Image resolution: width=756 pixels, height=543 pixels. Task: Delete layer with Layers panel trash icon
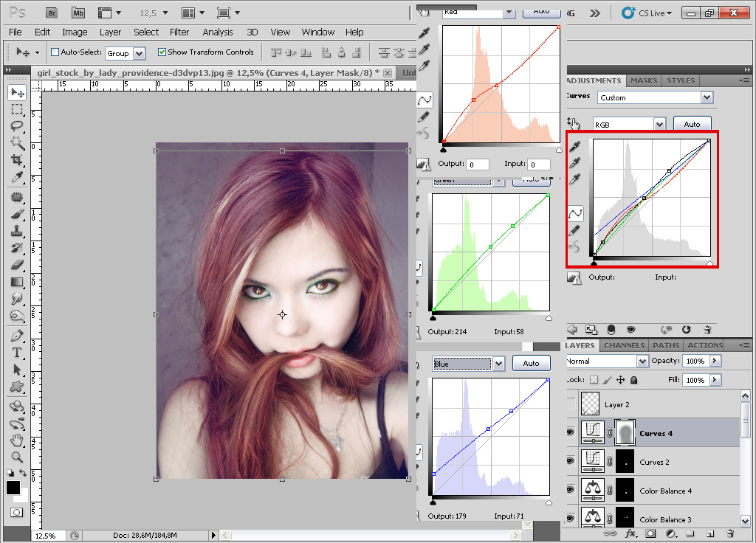point(730,533)
